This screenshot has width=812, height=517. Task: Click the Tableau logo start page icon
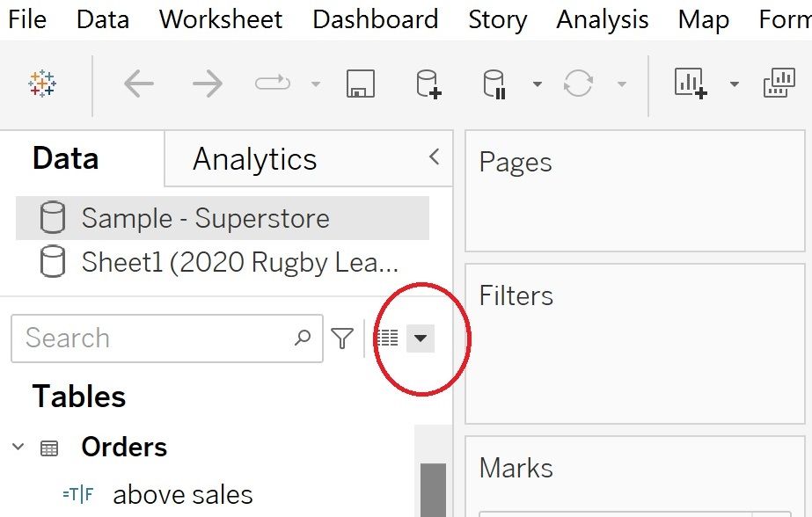point(42,84)
